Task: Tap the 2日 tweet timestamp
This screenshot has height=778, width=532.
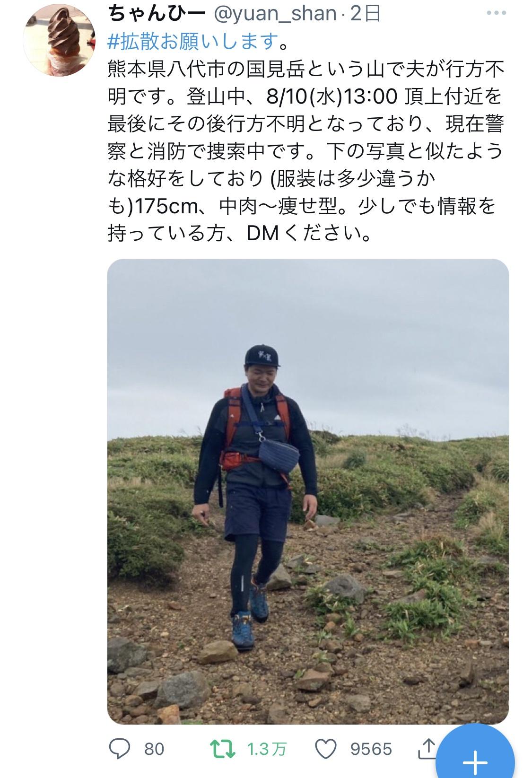Action: tap(365, 14)
